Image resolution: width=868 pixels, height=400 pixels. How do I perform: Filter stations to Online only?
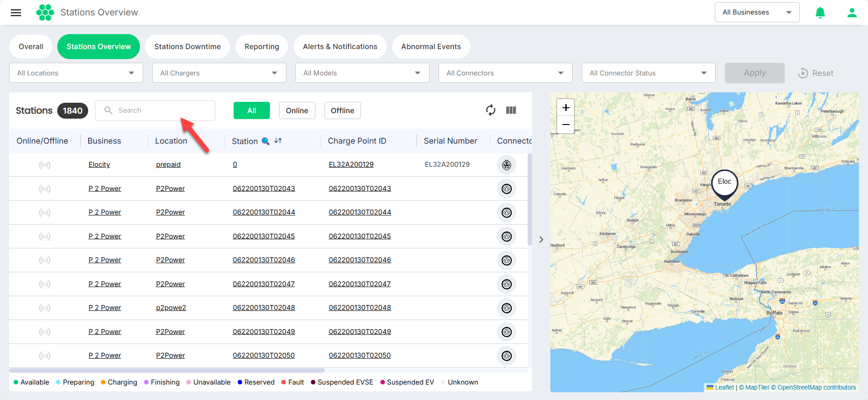[x=297, y=110]
